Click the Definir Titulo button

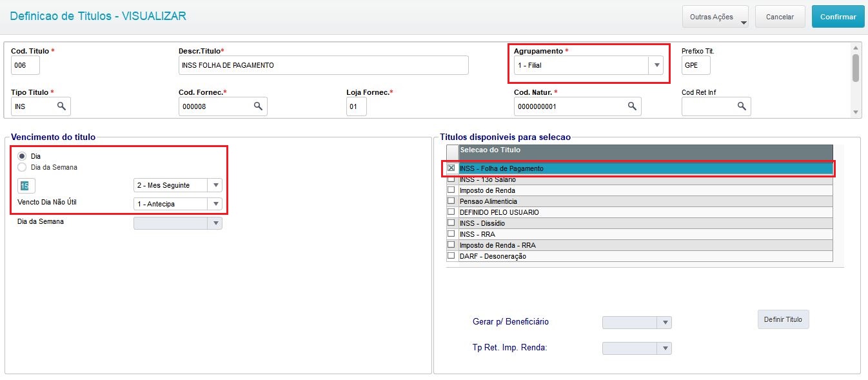[783, 319]
